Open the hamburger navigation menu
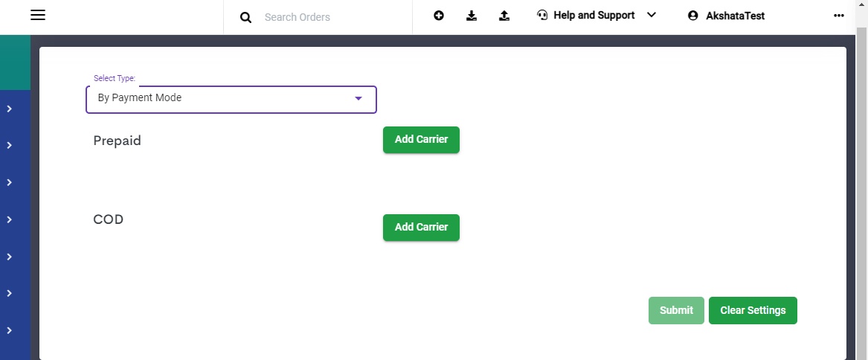 click(38, 15)
